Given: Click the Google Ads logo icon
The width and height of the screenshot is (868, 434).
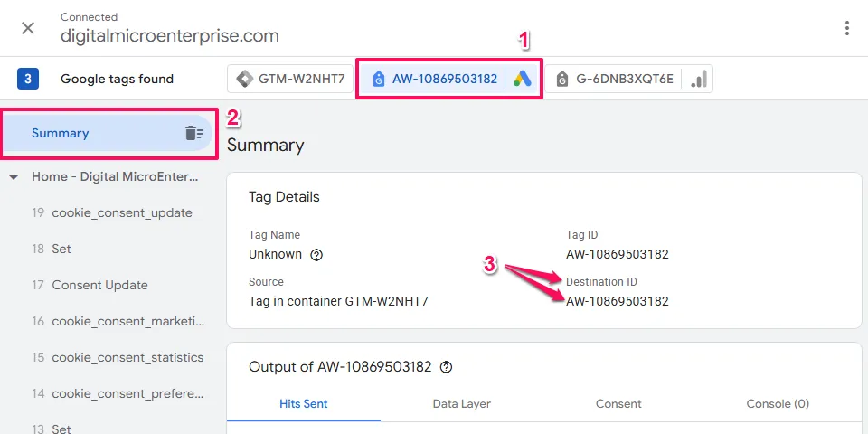Looking at the screenshot, I should click(522, 79).
